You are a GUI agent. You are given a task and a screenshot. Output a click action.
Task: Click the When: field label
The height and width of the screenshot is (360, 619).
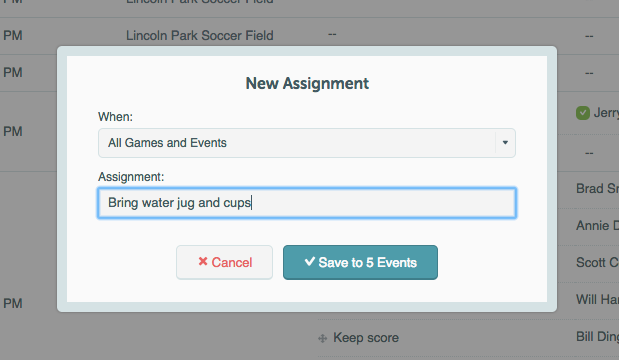(x=115, y=117)
